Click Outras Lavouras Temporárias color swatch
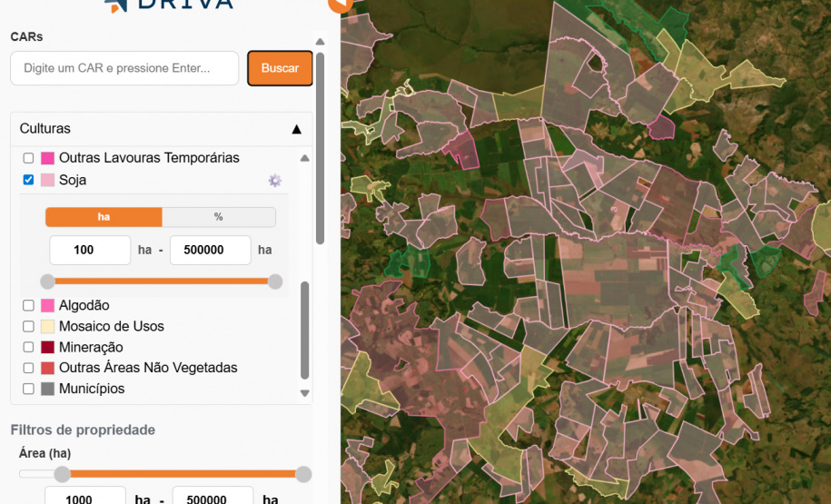 coord(48,158)
